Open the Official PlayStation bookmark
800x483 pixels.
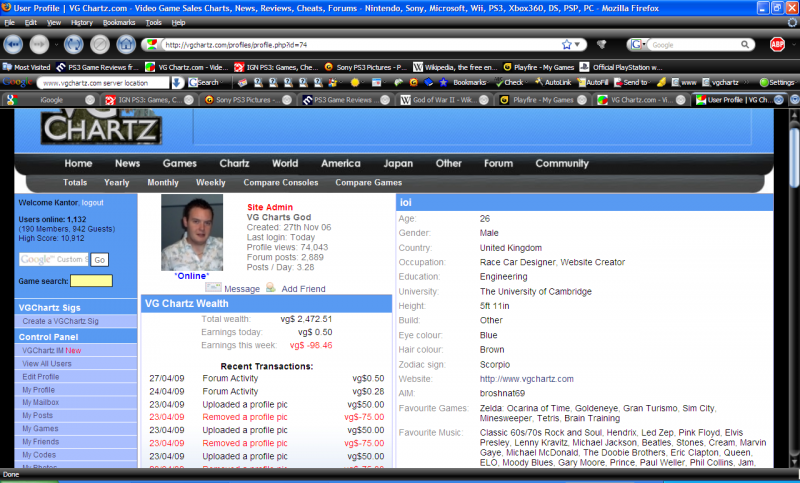(x=621, y=67)
